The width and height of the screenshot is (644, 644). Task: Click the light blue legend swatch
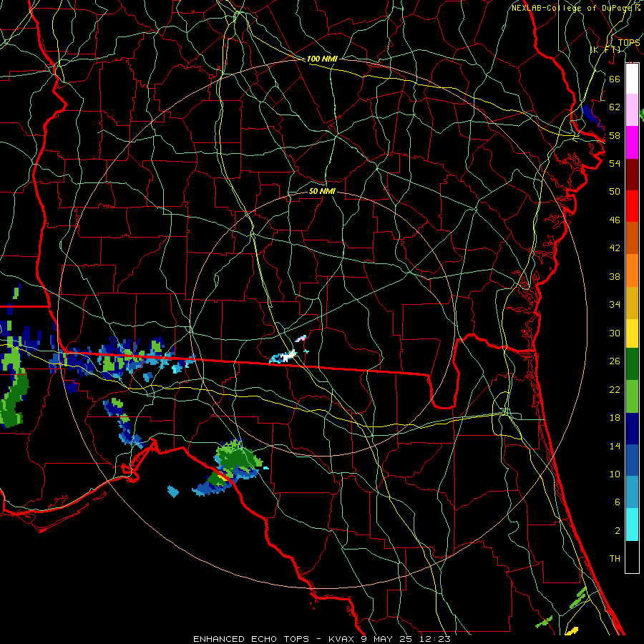pos(632,492)
